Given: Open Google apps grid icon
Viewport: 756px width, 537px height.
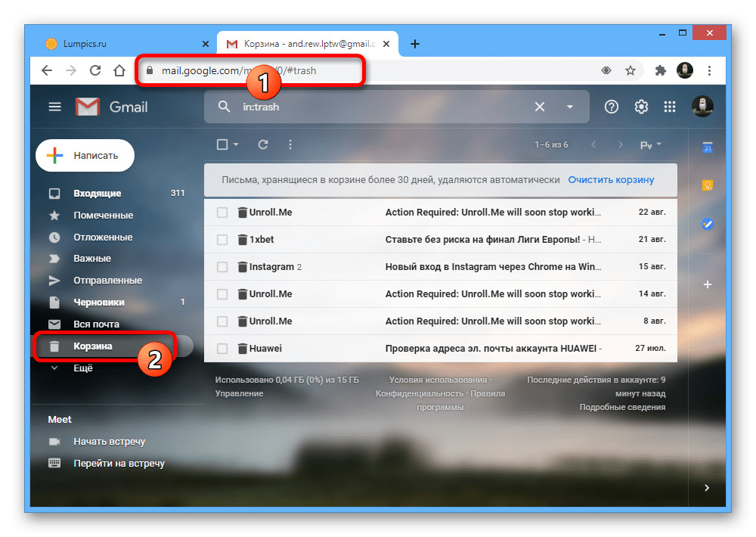Looking at the screenshot, I should point(670,107).
